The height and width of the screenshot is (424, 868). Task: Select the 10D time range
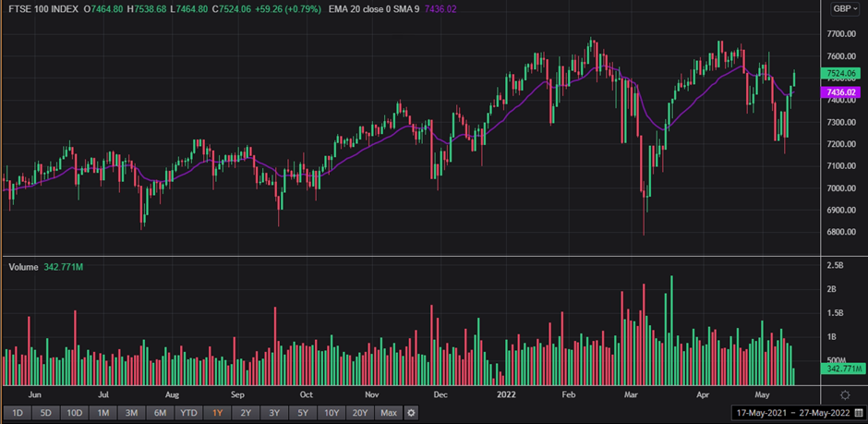click(75, 413)
